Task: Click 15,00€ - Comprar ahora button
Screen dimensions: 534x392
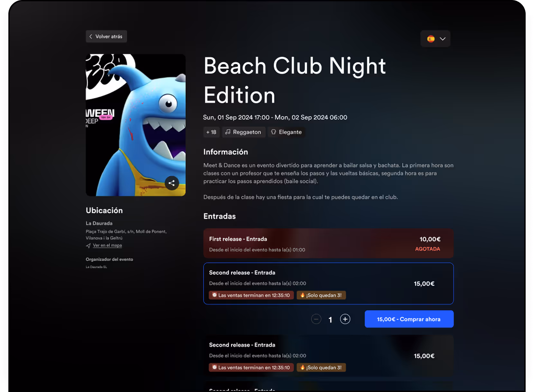Action: [409, 319]
